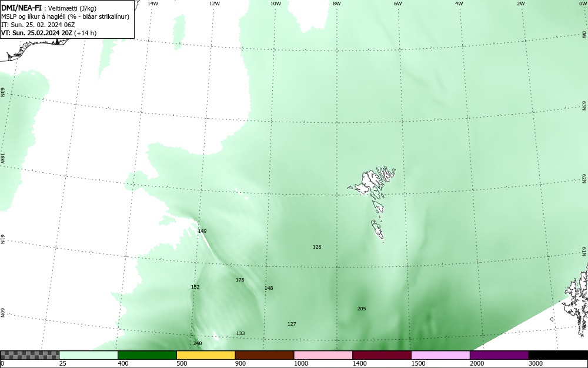Select the legend scale number 1000
The height and width of the screenshot is (368, 588).
pos(300,363)
